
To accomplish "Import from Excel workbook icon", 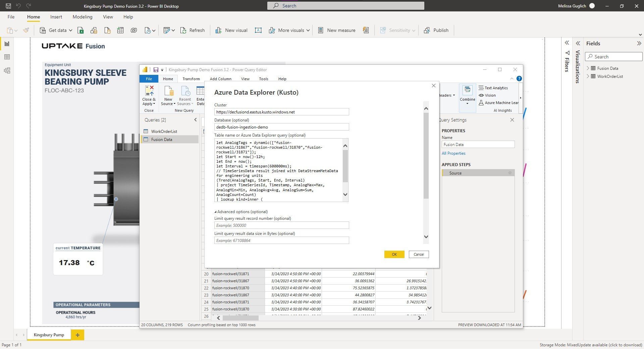I will pyautogui.click(x=80, y=31).
